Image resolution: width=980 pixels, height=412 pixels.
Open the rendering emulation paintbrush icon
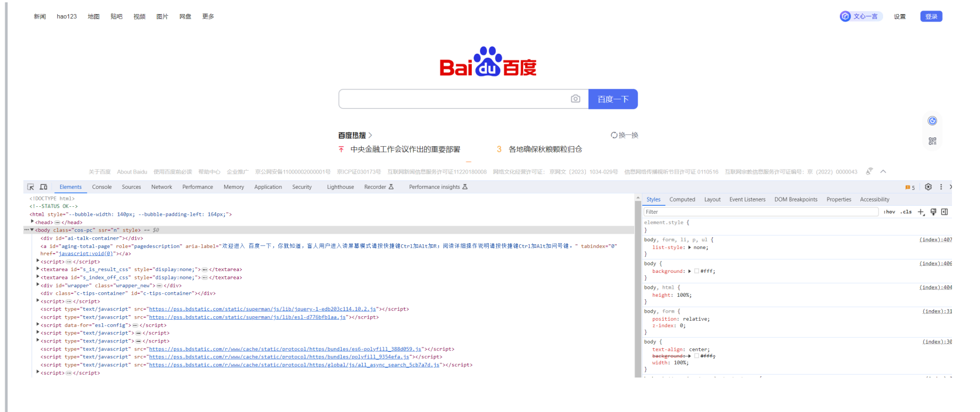click(933, 212)
